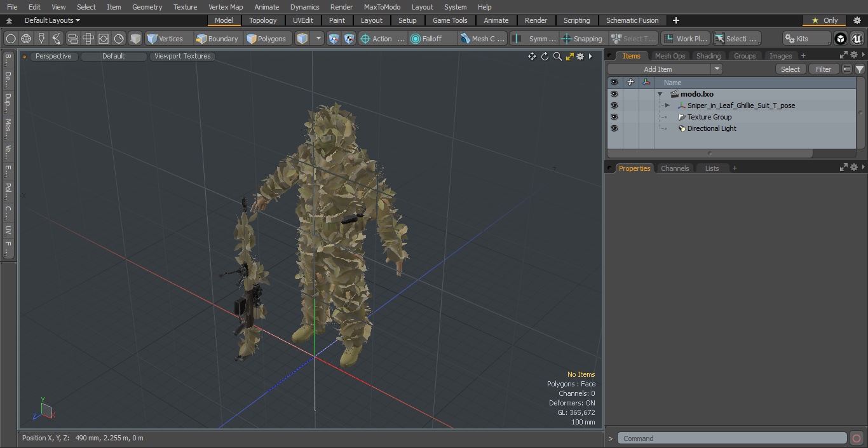Viewport: 868px width, 448px height.
Task: Open the Action Center toolbar item
Action: click(x=383, y=39)
